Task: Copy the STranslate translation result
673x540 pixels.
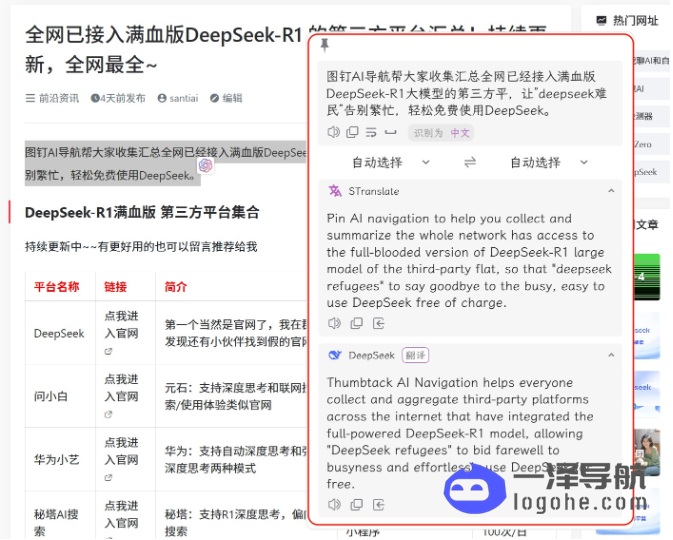Action: [x=356, y=323]
